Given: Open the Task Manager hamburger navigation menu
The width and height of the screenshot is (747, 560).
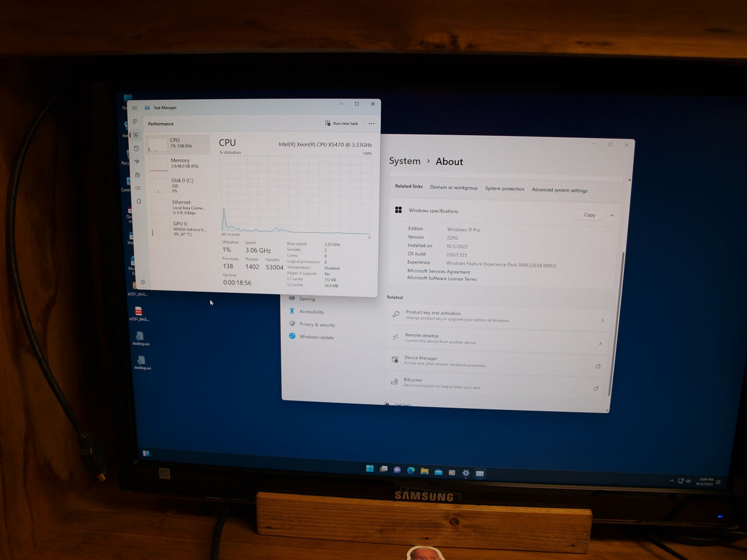Looking at the screenshot, I should tap(135, 108).
